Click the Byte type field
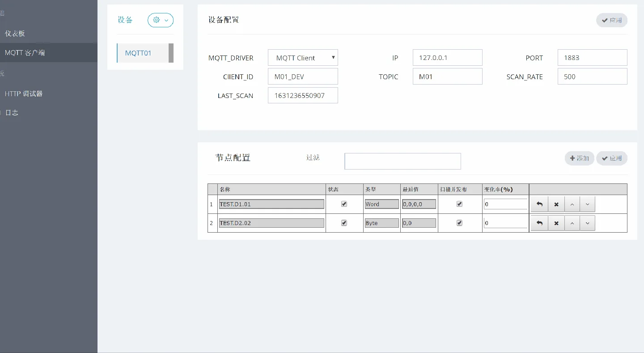Image resolution: width=644 pixels, height=353 pixels. 381,223
